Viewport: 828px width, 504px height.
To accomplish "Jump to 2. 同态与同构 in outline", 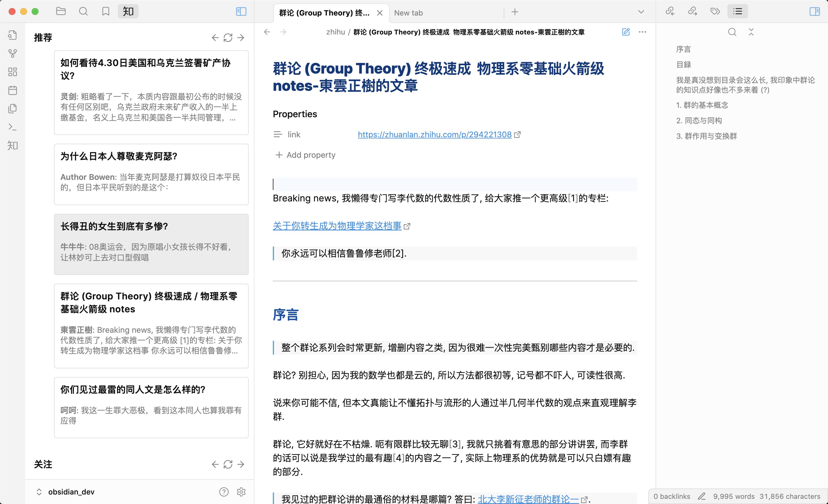I will [x=699, y=121].
